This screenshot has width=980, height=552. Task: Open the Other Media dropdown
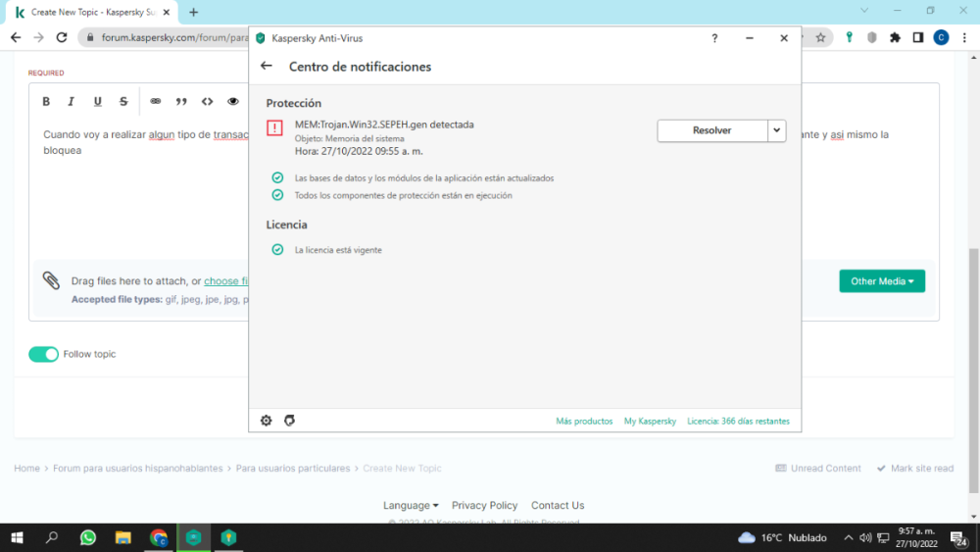pyautogui.click(x=882, y=281)
